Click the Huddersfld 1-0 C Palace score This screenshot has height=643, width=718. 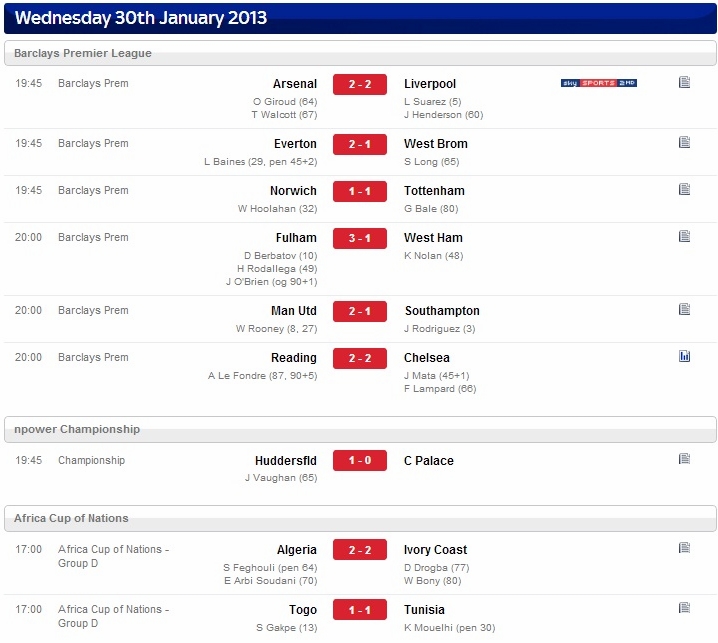click(359, 460)
